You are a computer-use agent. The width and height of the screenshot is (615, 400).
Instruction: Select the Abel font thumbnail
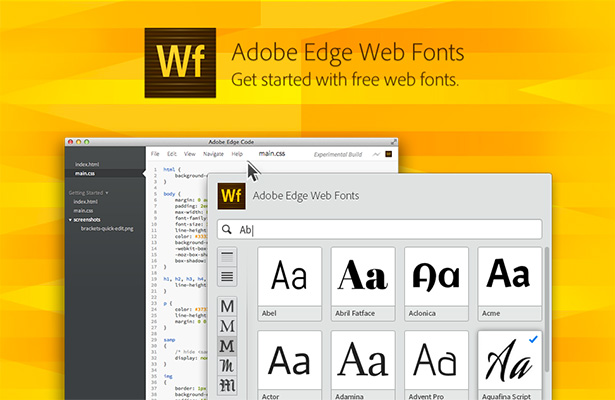[x=289, y=284]
